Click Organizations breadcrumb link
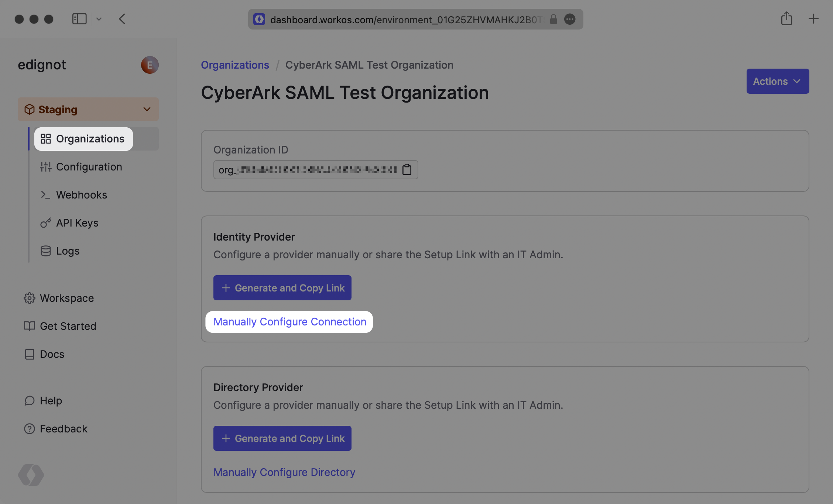The image size is (833, 504). (x=235, y=65)
